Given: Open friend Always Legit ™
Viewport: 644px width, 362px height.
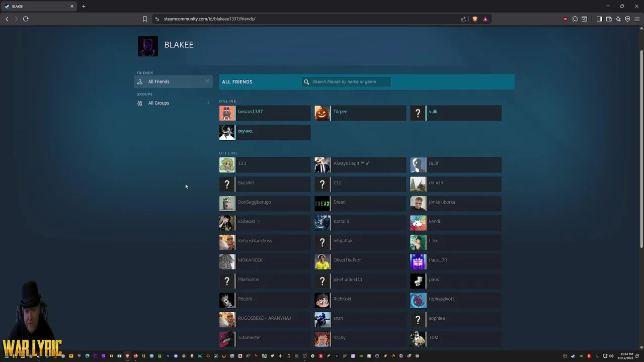Looking at the screenshot, I should [360, 165].
